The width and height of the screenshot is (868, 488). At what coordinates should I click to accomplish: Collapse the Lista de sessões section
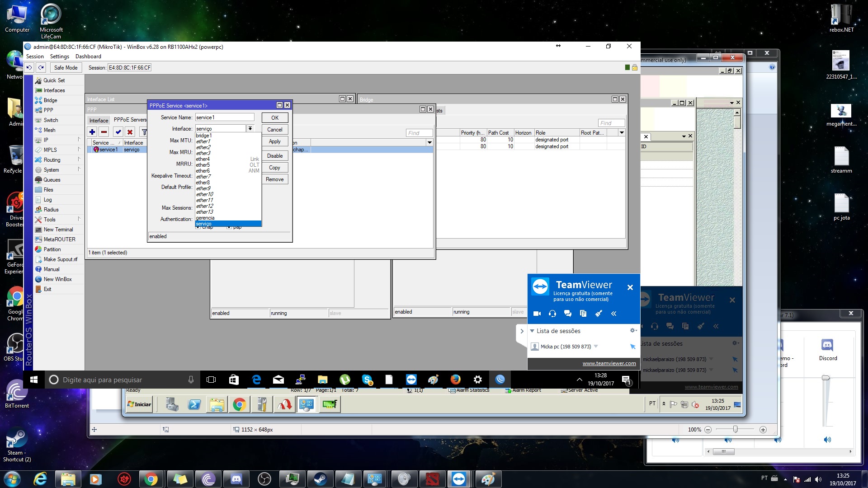coord(532,331)
